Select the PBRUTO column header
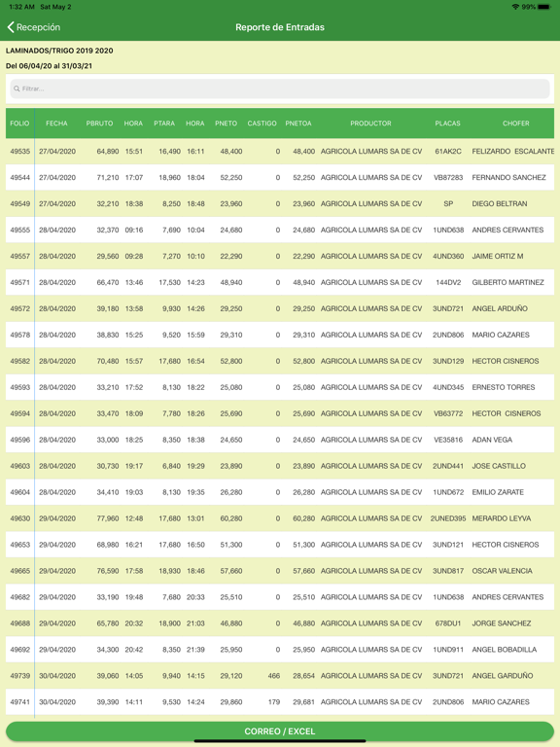The height and width of the screenshot is (747, 560). click(x=99, y=123)
